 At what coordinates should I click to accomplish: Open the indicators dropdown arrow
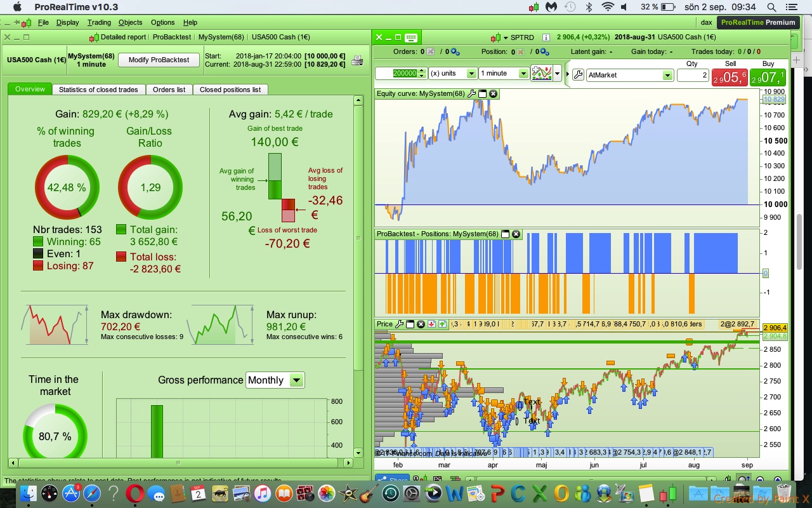pyautogui.click(x=558, y=74)
